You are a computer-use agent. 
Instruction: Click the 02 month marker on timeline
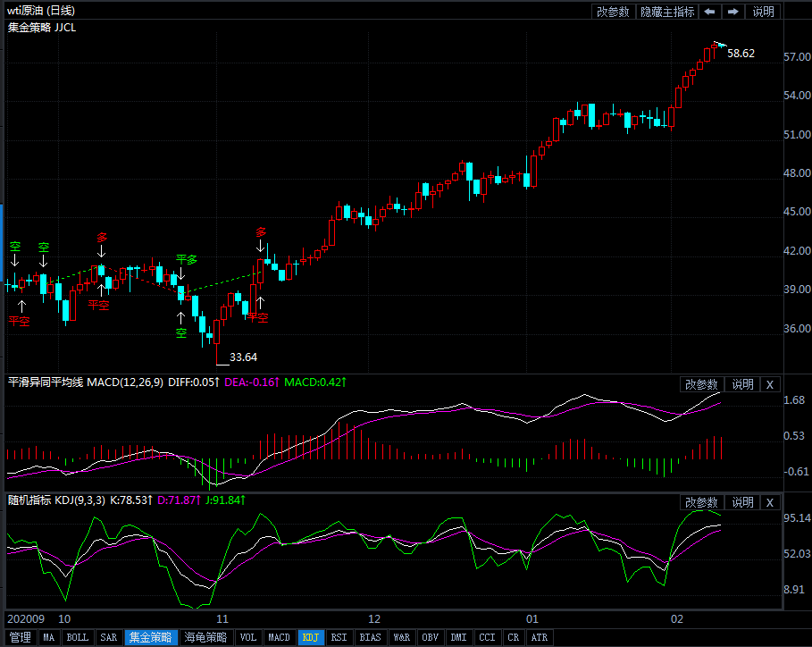click(677, 618)
